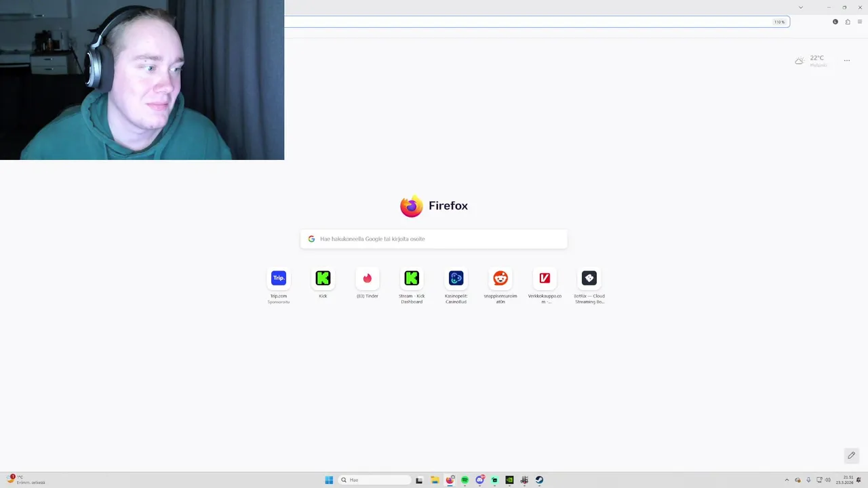
Task: Expand the system tray hidden icons chevron
Action: [x=787, y=480]
